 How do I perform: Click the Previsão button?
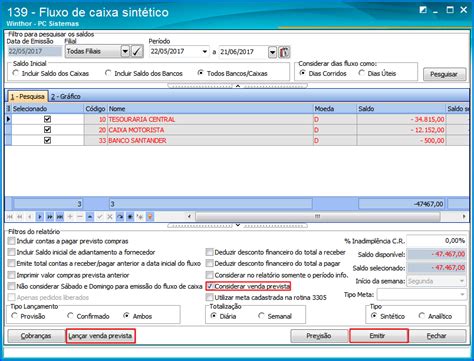pos(319,336)
